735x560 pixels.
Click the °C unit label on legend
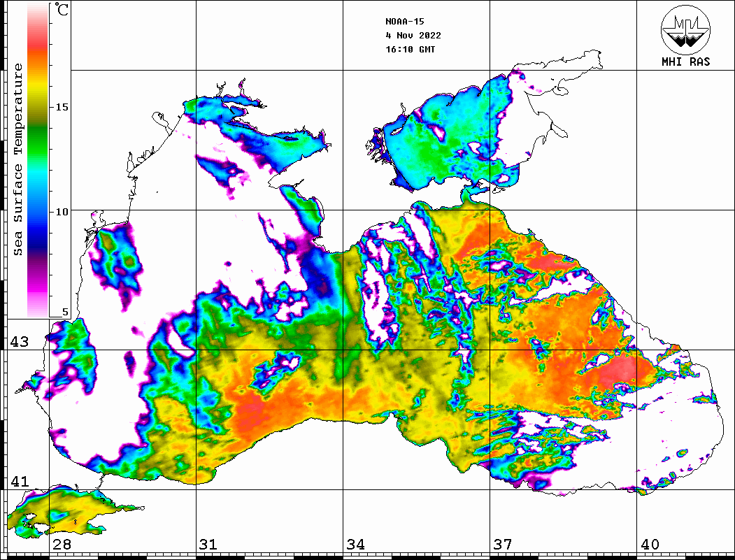pyautogui.click(x=62, y=9)
